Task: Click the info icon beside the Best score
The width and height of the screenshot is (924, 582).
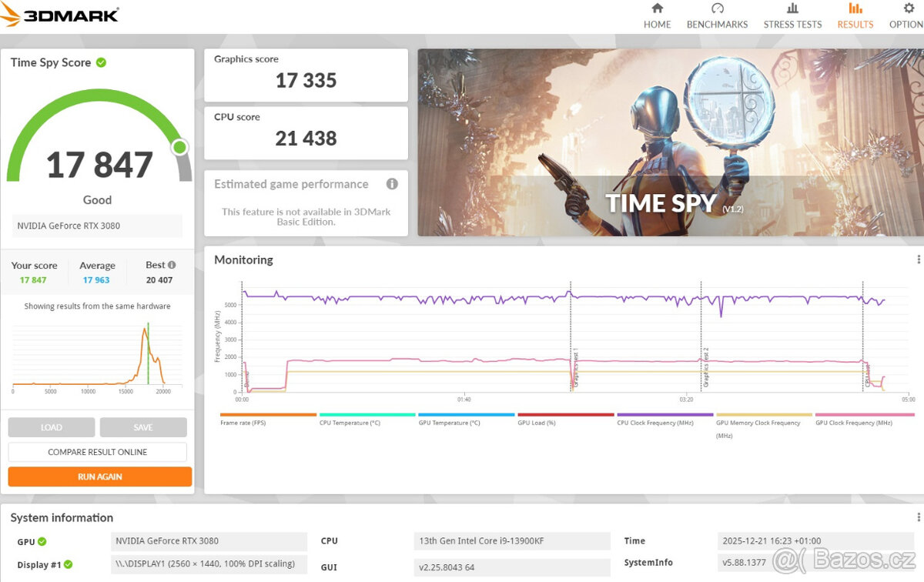Action: (x=170, y=264)
